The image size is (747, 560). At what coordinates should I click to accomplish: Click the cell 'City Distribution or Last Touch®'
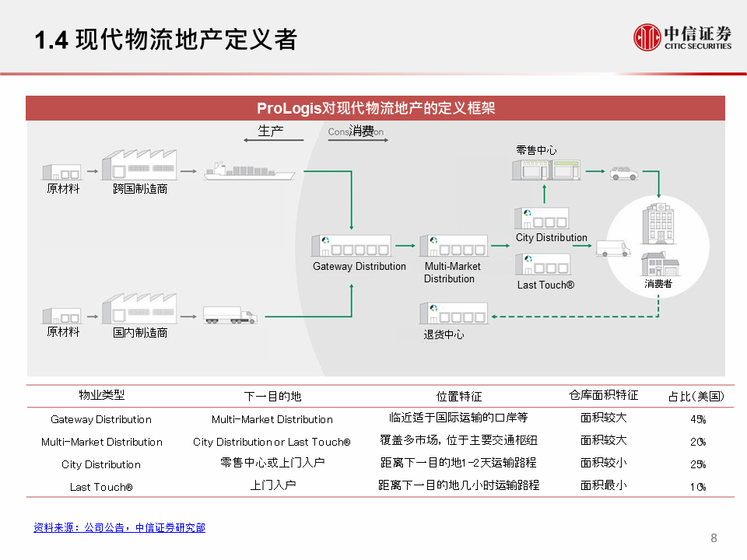272,442
